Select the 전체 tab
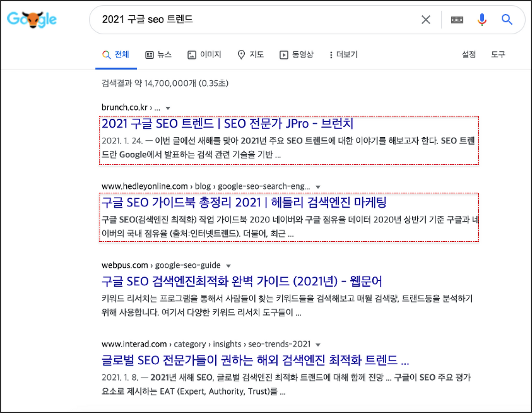This screenshot has height=413, width=532. tap(116, 54)
